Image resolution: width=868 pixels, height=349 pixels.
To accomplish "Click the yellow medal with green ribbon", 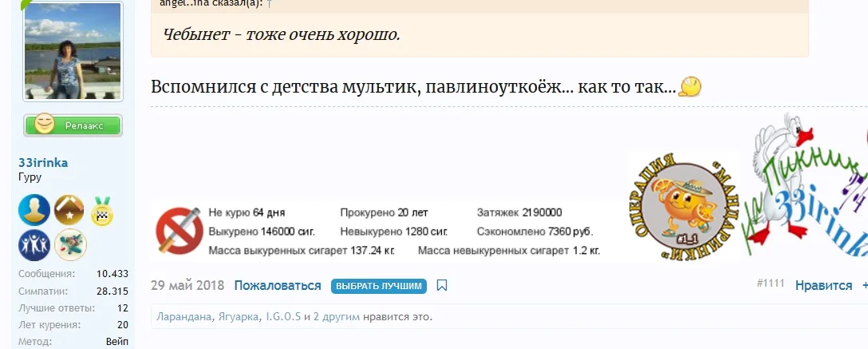I will point(102,211).
